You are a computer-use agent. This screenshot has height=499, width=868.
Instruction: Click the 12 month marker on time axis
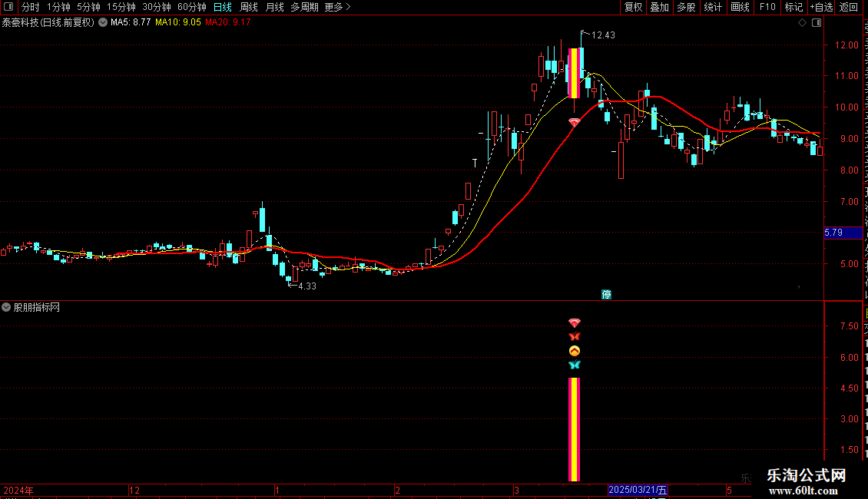(x=134, y=490)
